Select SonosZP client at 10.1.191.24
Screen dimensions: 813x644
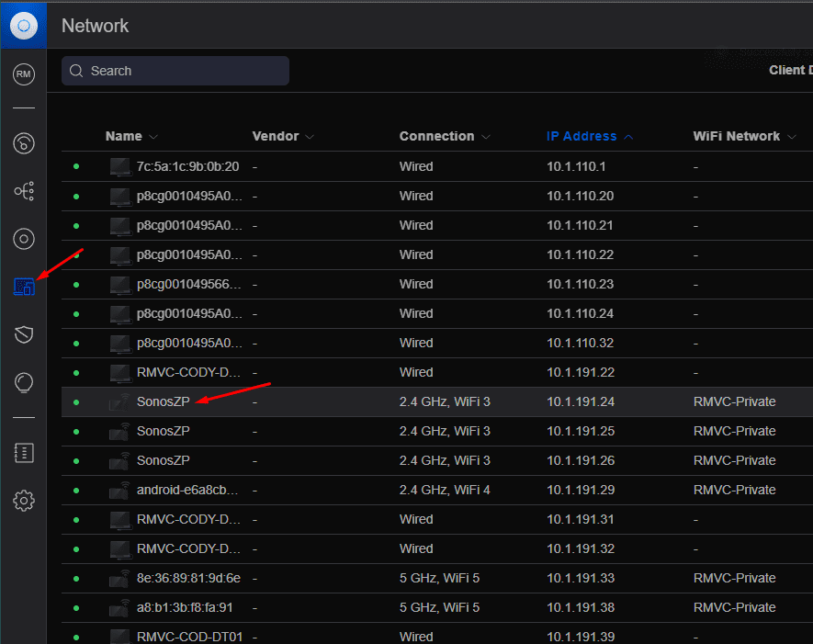163,401
